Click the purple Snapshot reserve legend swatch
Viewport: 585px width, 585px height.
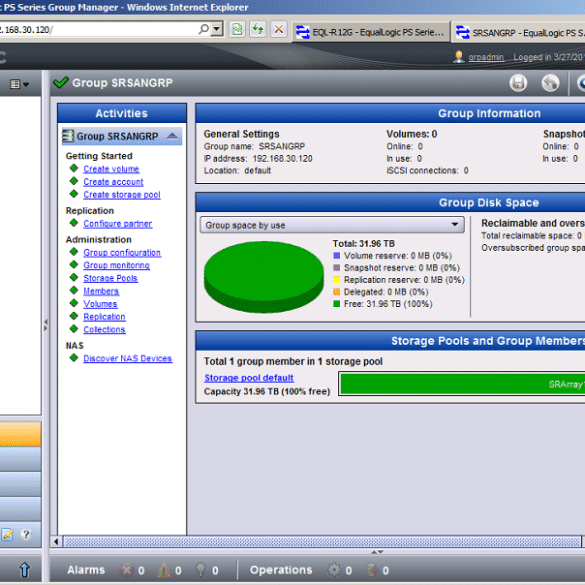coord(337,268)
